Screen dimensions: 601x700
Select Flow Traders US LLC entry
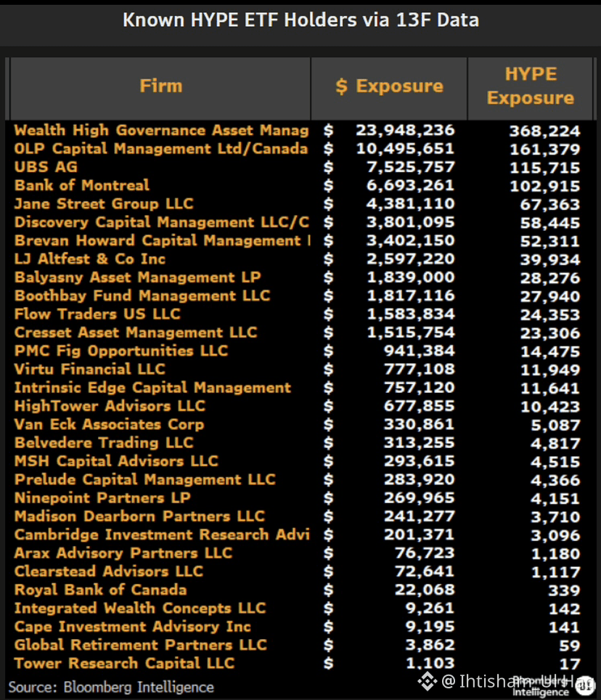[97, 314]
